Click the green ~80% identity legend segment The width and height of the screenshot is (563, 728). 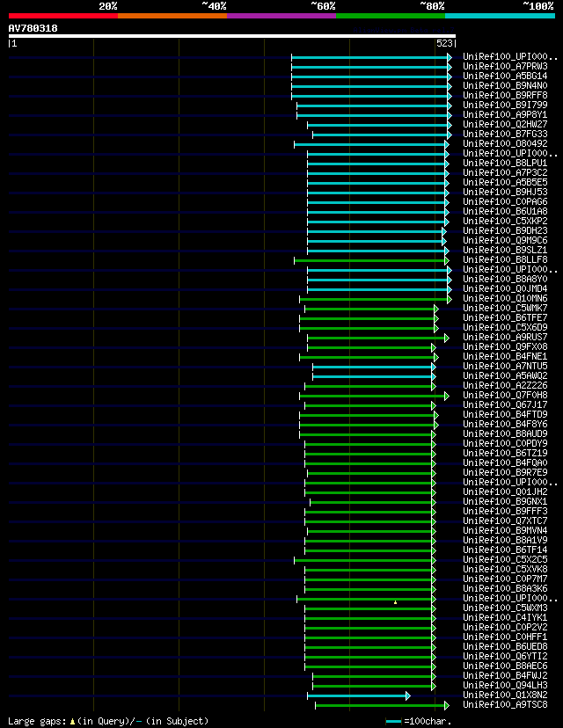pyautogui.click(x=391, y=16)
